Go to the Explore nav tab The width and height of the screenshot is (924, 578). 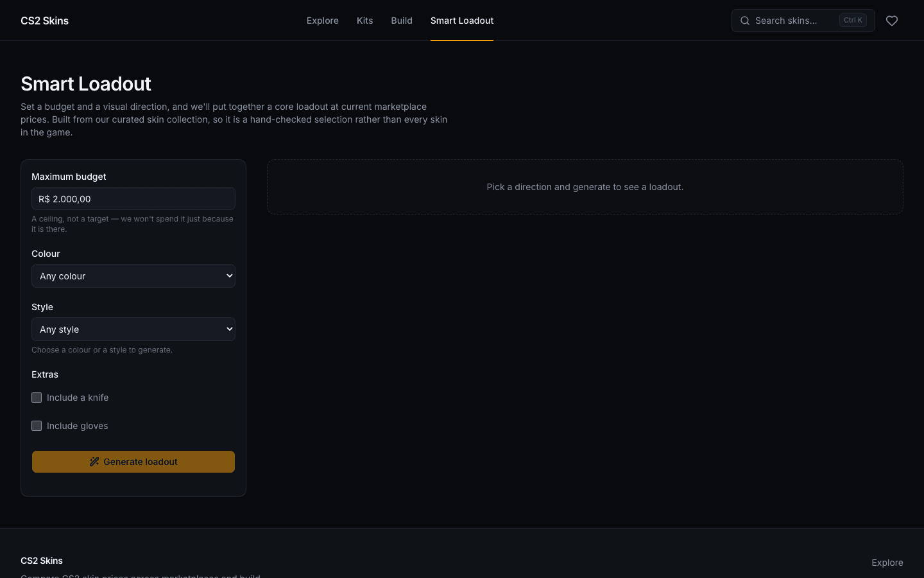[323, 21]
